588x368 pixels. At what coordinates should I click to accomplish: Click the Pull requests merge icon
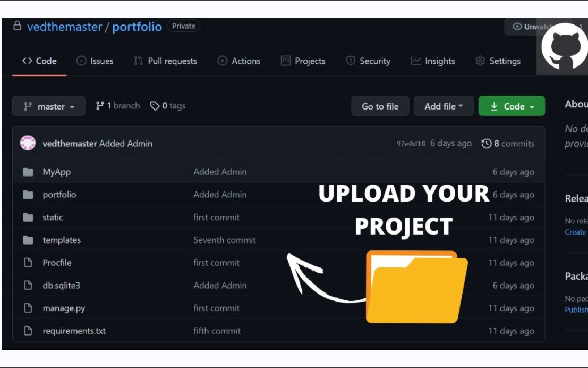(x=139, y=61)
